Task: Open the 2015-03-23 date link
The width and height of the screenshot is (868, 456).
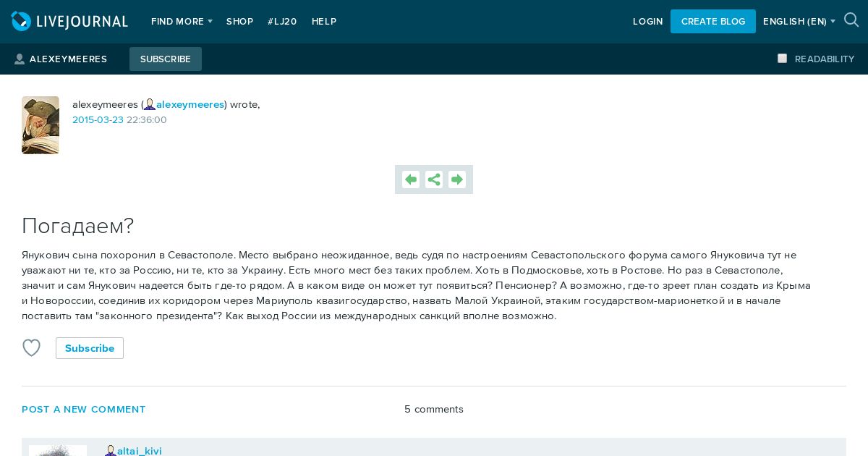Action: pos(98,120)
